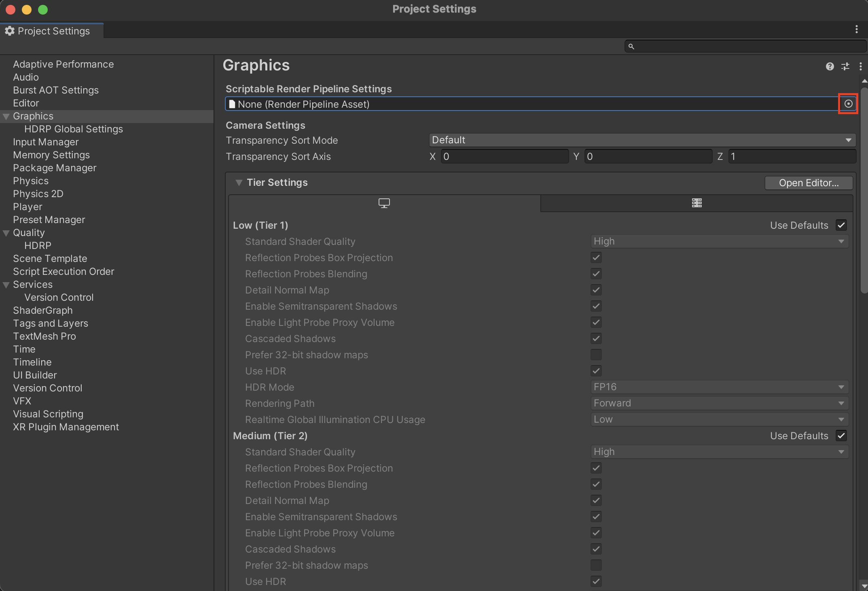Click the vertical scrollbar thumb
The height and width of the screenshot is (591, 868).
pos(864,190)
